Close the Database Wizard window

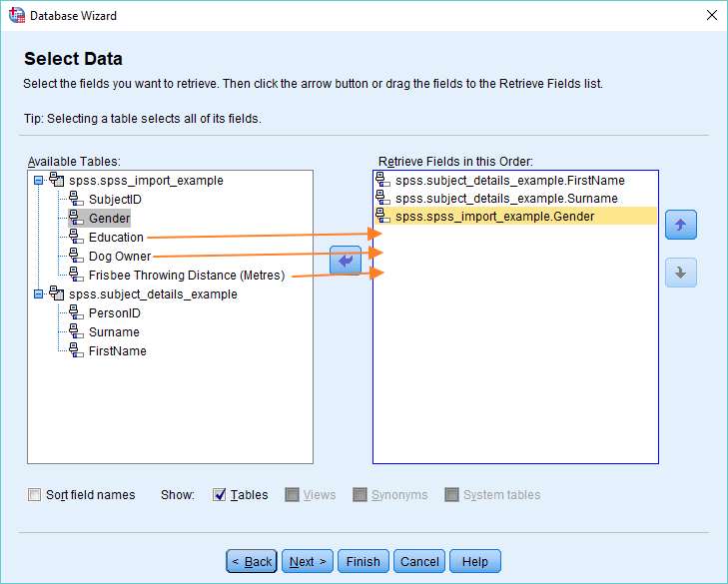712,15
